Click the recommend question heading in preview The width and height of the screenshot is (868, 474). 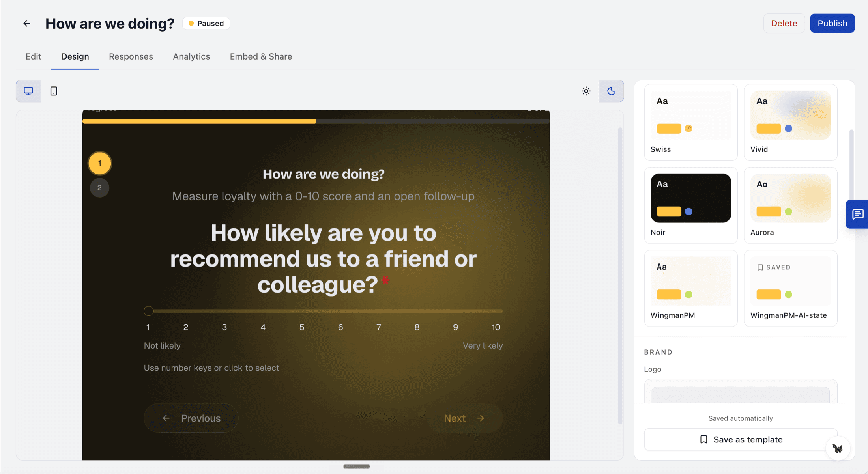coord(324,259)
